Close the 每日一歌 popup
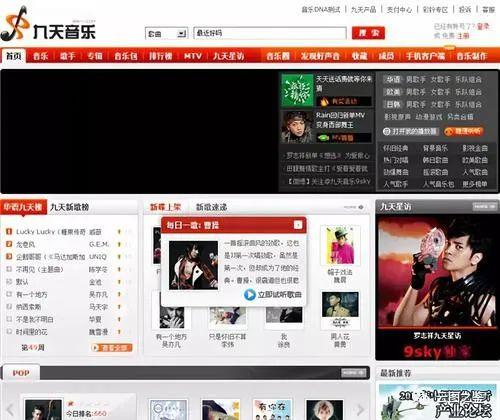This screenshot has height=420, width=500. click(298, 225)
